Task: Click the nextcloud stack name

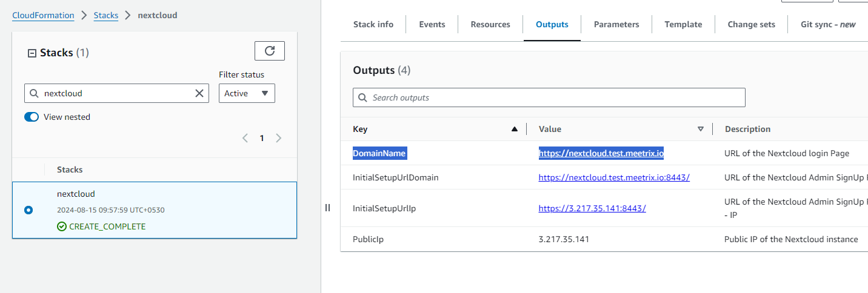Action: 76,194
